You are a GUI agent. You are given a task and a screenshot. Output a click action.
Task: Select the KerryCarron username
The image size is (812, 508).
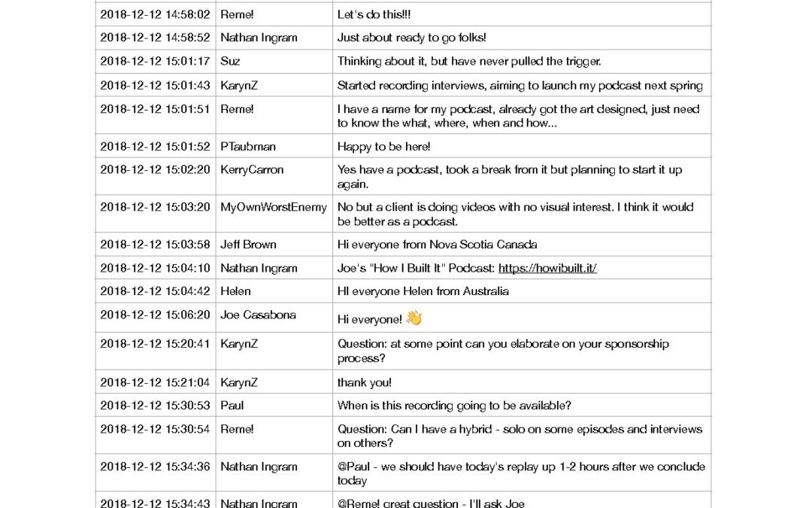click(252, 170)
